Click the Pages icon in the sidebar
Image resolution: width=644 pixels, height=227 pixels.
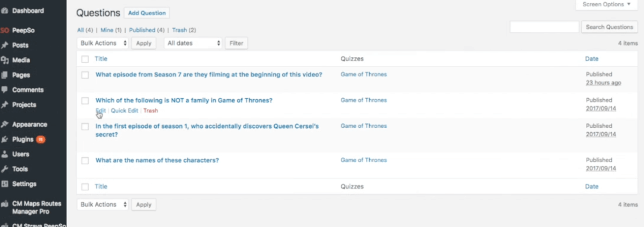point(5,75)
